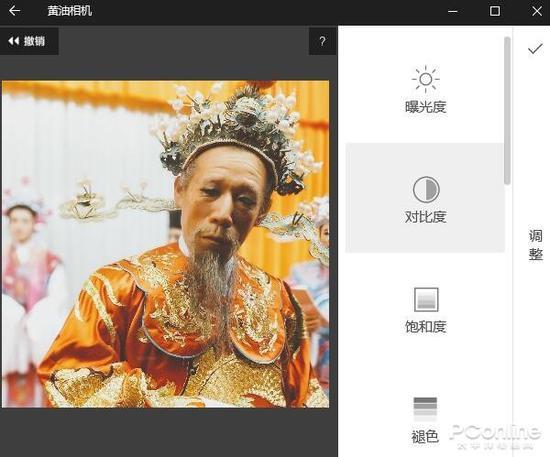
Task: Go back with the arrow icon
Action: coord(14,11)
